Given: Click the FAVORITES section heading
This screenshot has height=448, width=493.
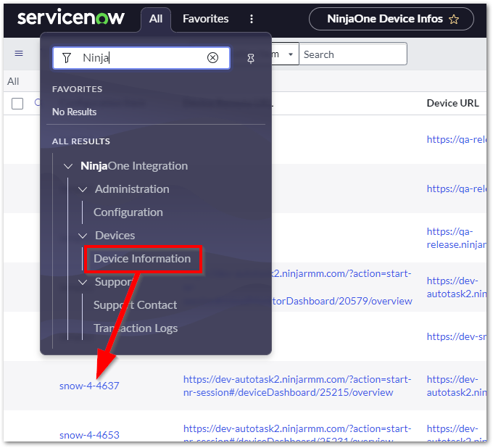Looking at the screenshot, I should pyautogui.click(x=78, y=89).
